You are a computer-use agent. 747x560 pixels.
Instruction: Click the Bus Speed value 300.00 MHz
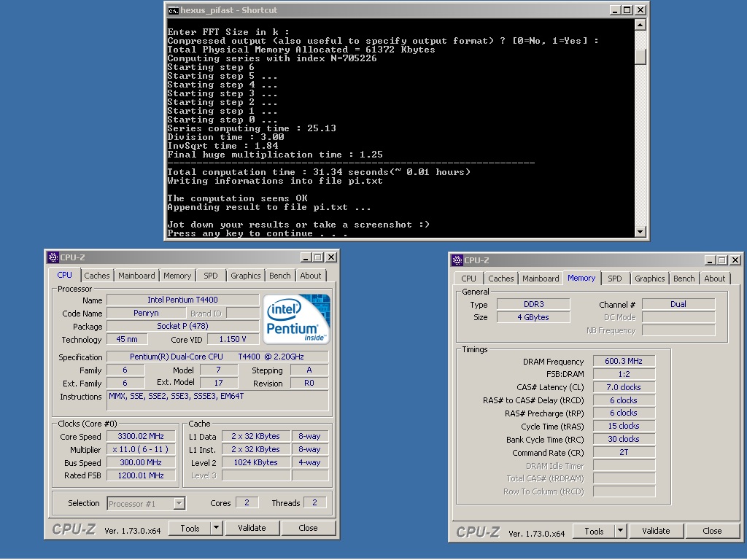pyautogui.click(x=141, y=462)
